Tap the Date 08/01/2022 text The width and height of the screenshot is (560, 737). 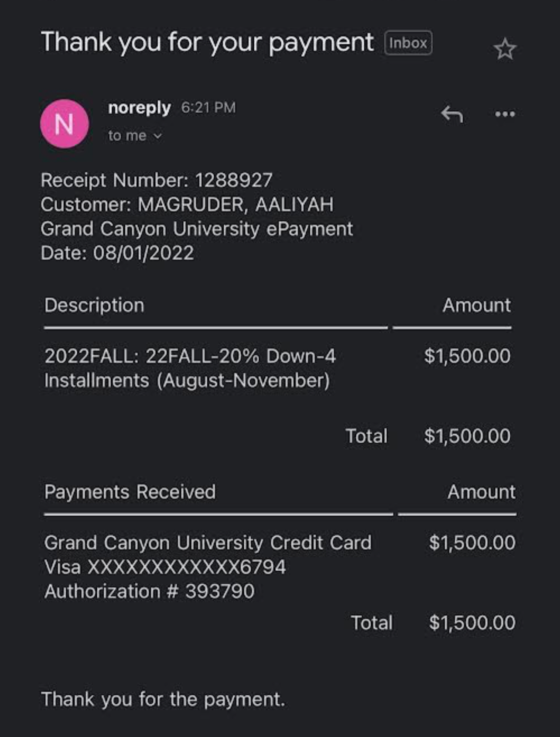(x=117, y=253)
